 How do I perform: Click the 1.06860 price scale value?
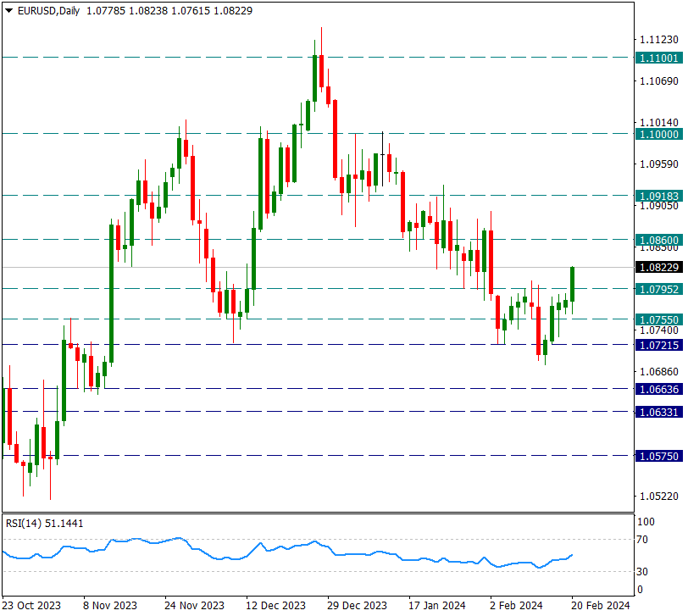659,372
